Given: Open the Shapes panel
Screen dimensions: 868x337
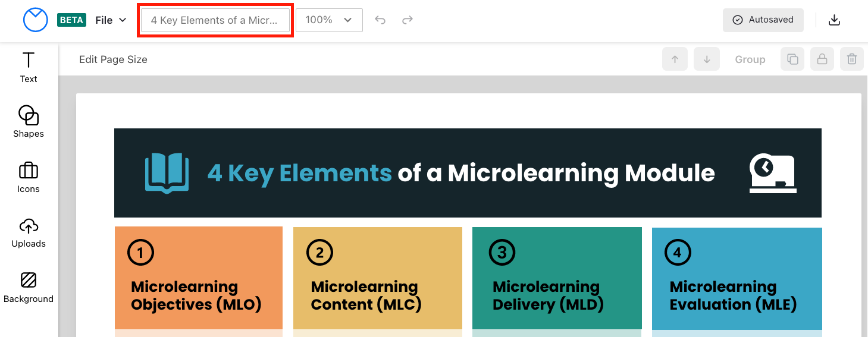Looking at the screenshot, I should pyautogui.click(x=29, y=121).
